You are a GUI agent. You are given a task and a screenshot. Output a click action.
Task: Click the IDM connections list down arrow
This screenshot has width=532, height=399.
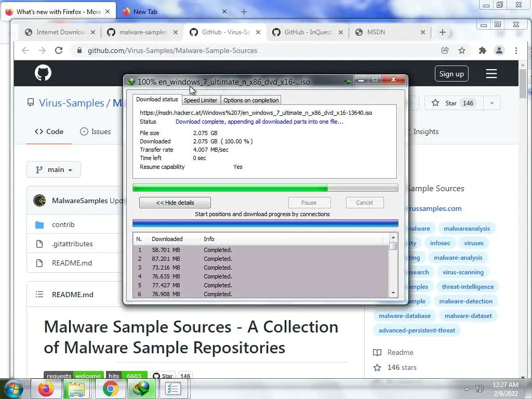(393, 293)
